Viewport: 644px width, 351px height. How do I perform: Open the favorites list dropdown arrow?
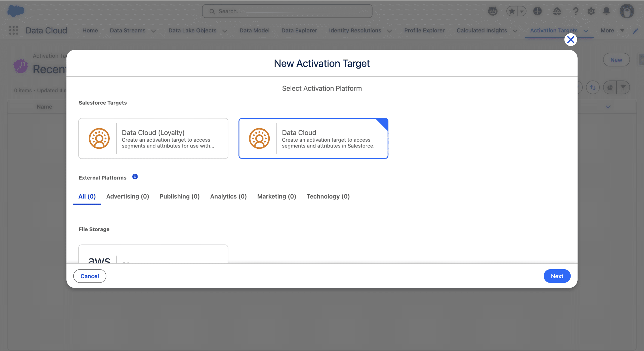[522, 11]
